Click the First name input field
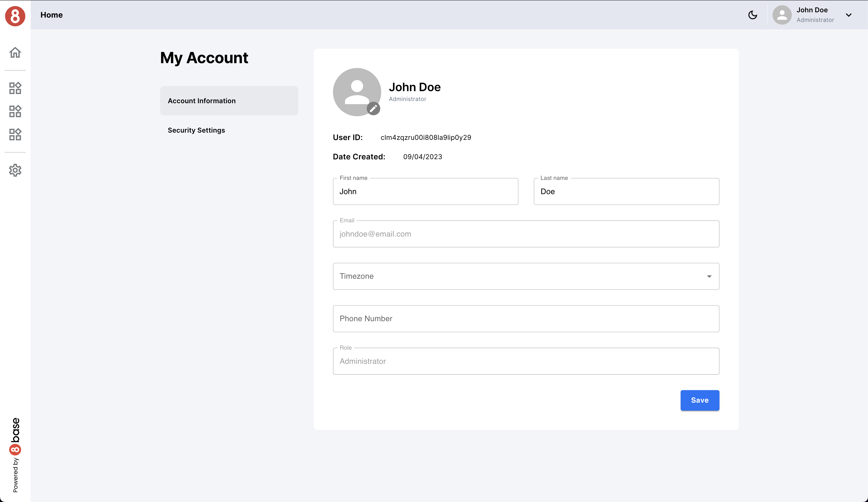 (425, 192)
